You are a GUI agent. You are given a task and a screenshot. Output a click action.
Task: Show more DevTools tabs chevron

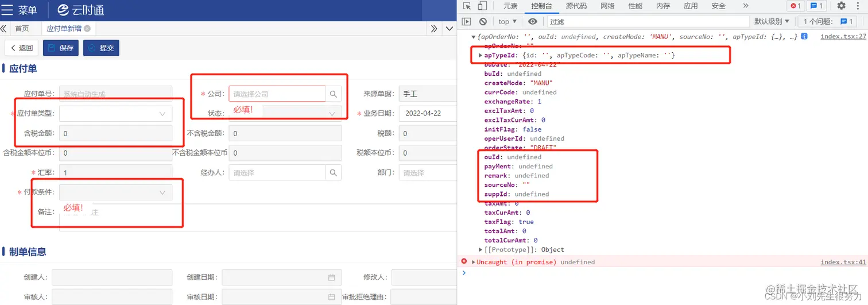[x=745, y=6]
